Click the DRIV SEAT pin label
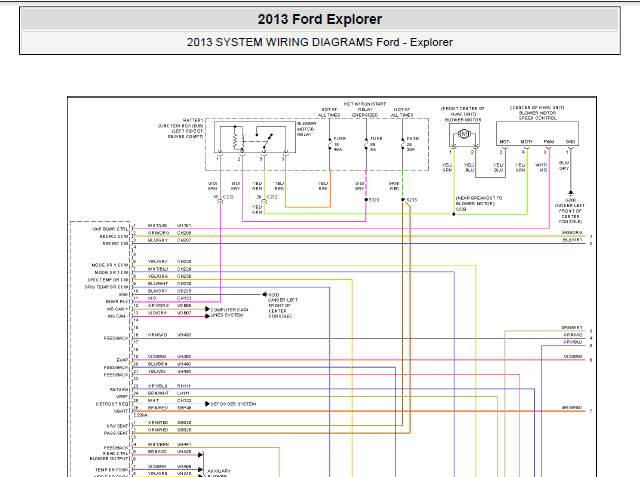 pos(118,426)
